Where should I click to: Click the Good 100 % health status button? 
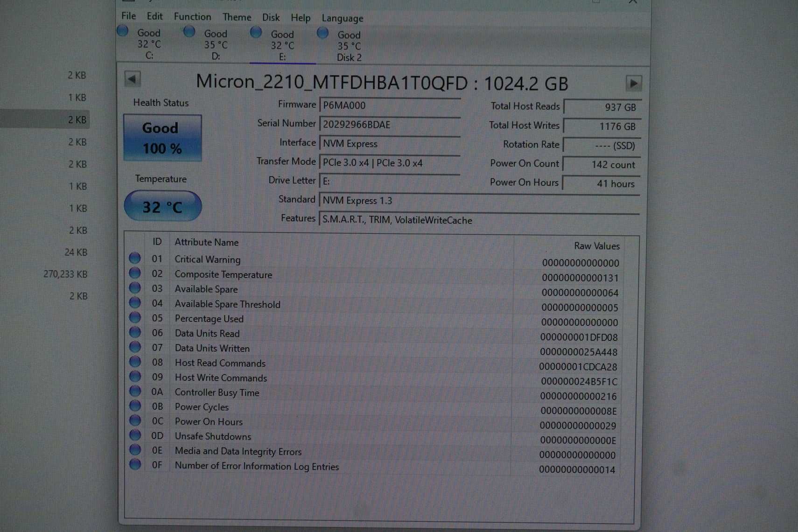162,138
